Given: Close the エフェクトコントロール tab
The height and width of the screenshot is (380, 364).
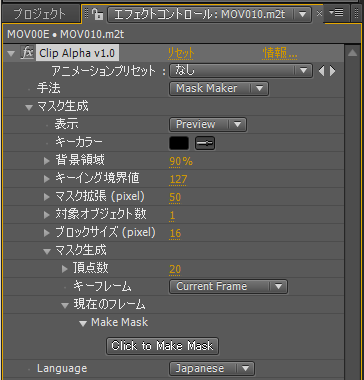Looking at the screenshot, I should point(319,14).
